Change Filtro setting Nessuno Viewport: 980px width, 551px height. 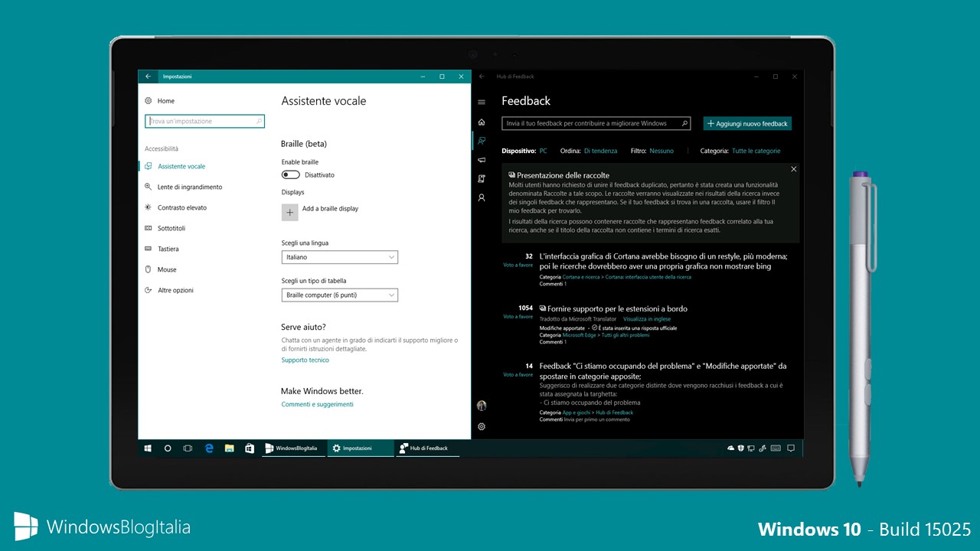(x=661, y=152)
